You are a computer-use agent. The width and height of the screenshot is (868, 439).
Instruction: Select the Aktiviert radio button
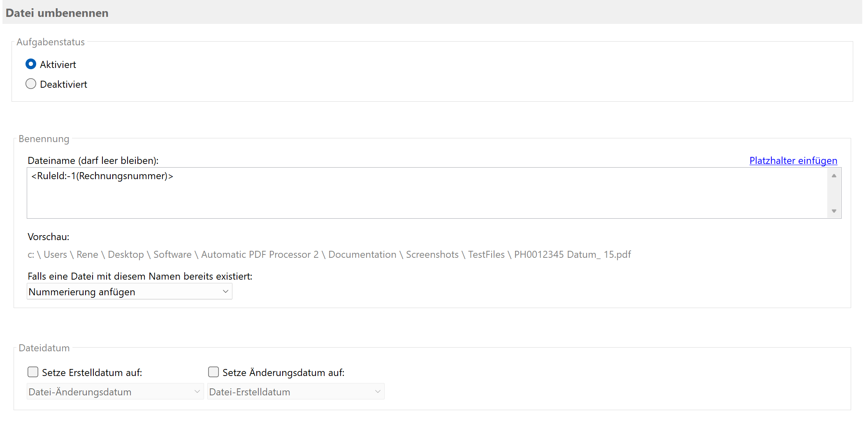tap(31, 64)
